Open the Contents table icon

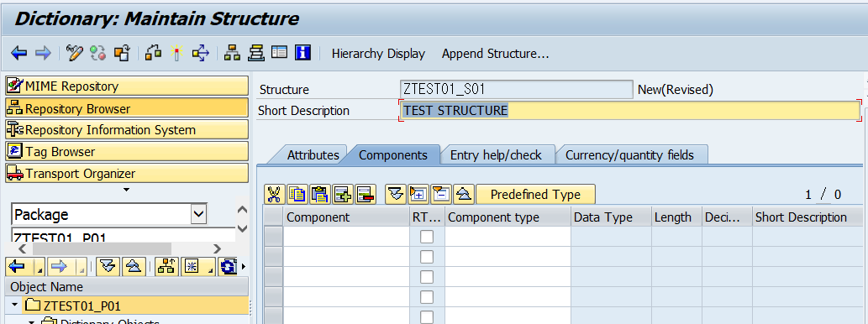click(280, 53)
